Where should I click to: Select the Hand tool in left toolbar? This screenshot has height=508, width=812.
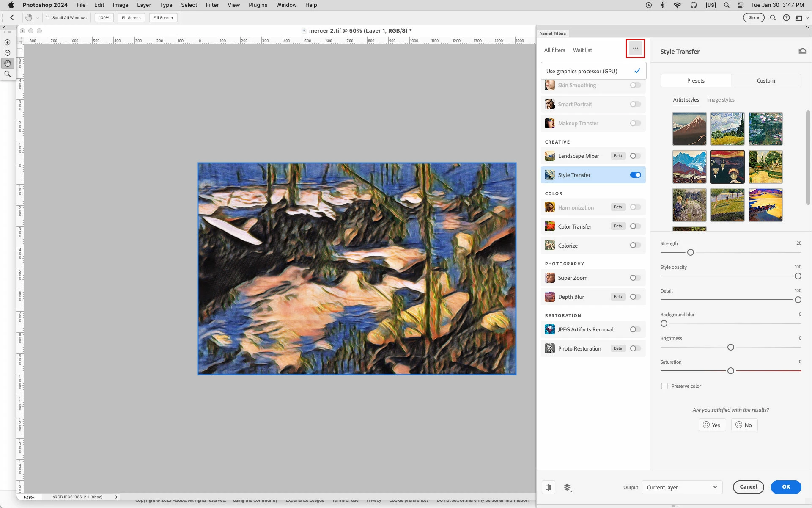[x=8, y=63]
